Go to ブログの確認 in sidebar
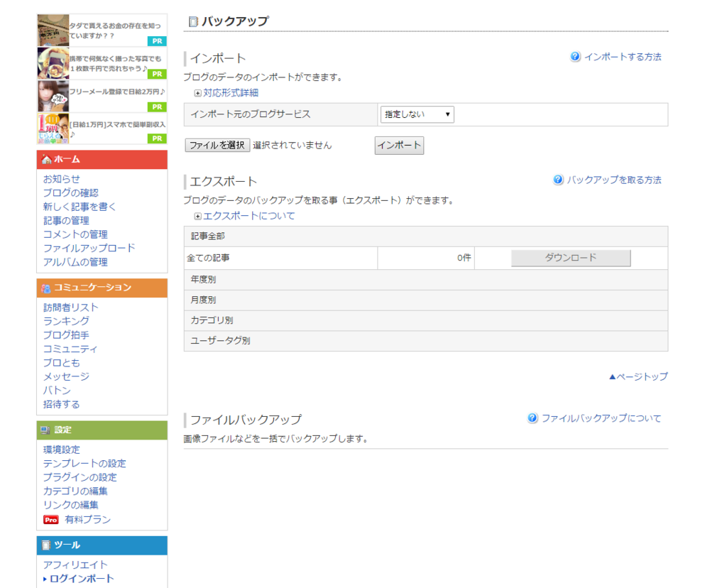 coord(71,193)
